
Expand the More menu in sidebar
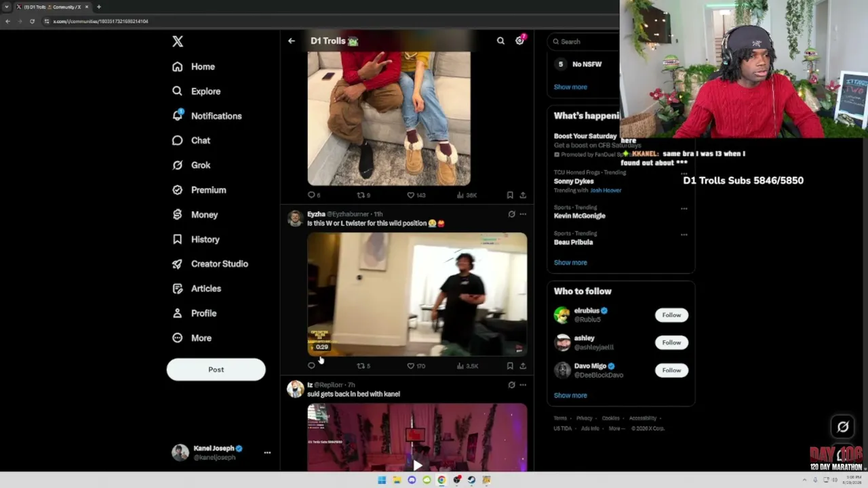click(x=192, y=338)
